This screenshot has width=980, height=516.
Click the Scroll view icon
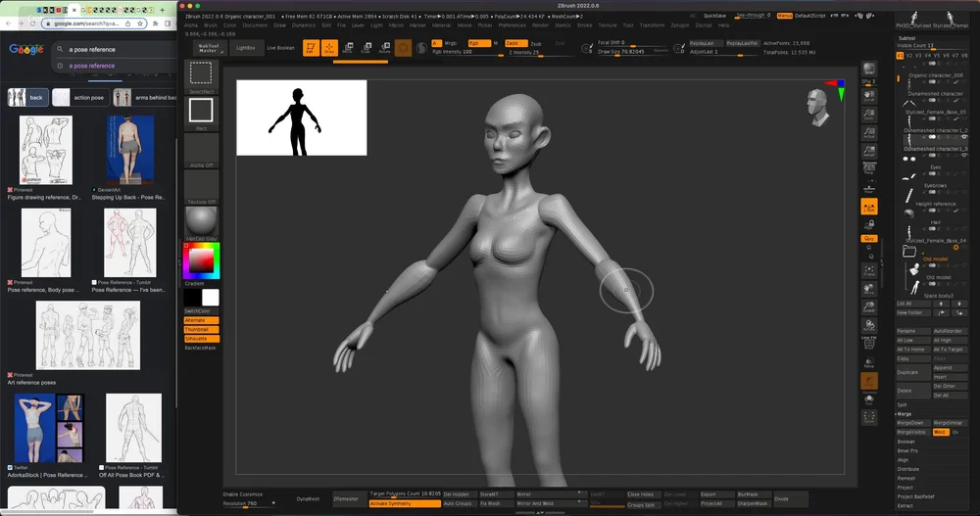[x=868, y=96]
